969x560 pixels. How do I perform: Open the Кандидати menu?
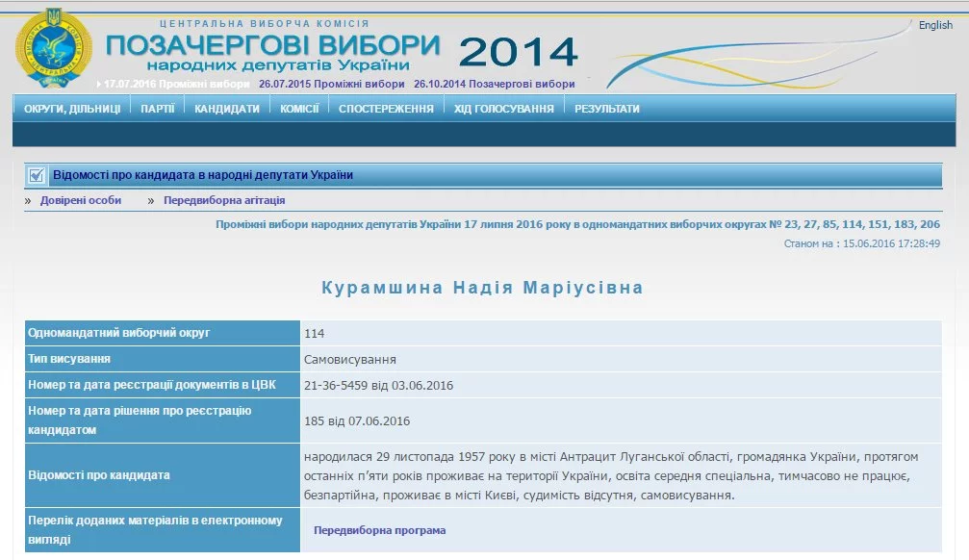point(227,109)
